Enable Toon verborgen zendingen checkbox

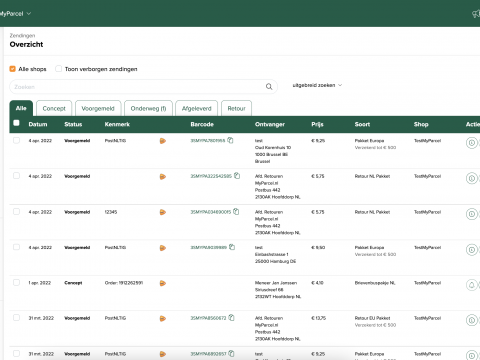click(58, 69)
